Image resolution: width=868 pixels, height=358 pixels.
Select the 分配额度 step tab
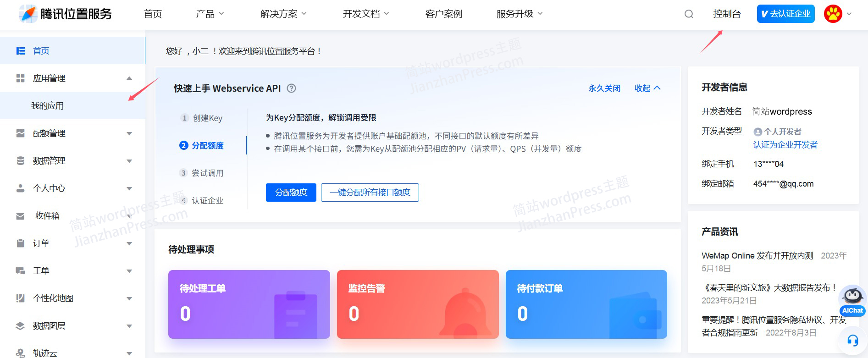[x=202, y=145]
